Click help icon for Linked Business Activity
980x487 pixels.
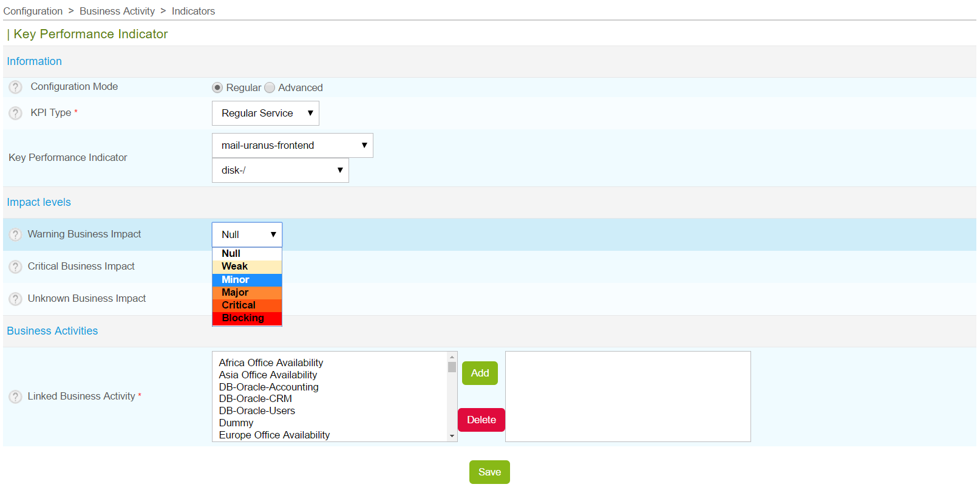(16, 397)
